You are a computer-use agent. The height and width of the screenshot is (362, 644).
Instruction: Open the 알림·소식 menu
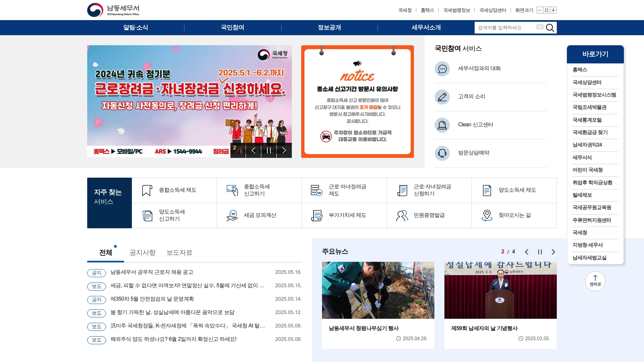click(x=136, y=27)
